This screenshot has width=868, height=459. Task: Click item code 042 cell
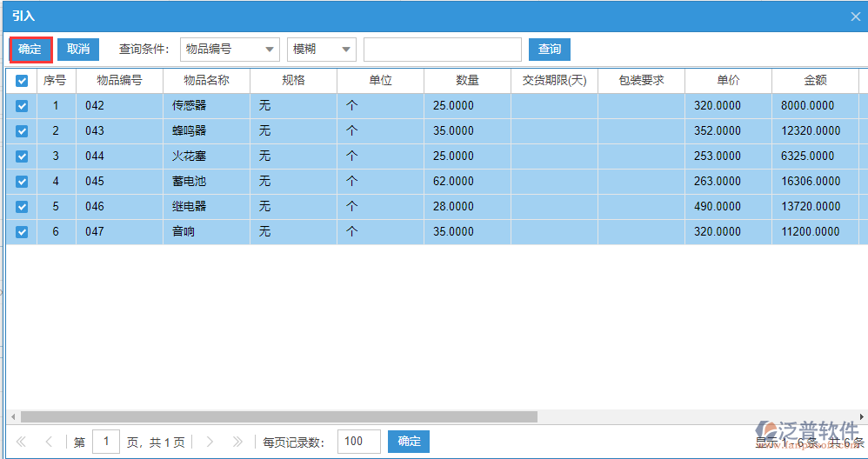click(119, 106)
